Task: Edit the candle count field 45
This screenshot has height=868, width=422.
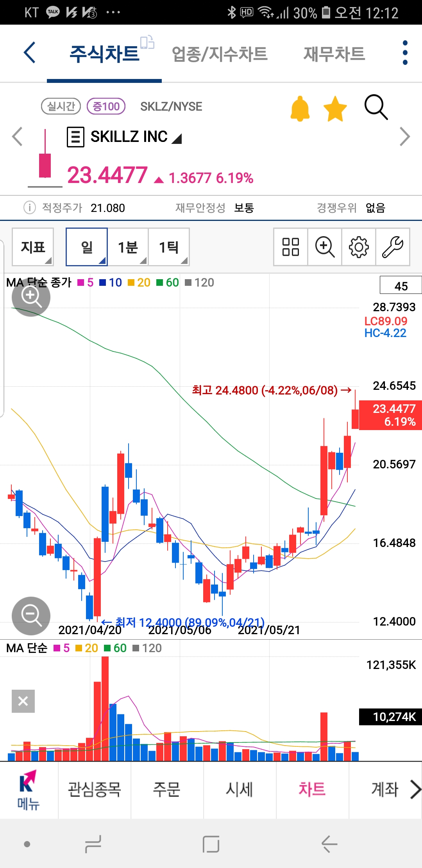Action: tap(401, 285)
